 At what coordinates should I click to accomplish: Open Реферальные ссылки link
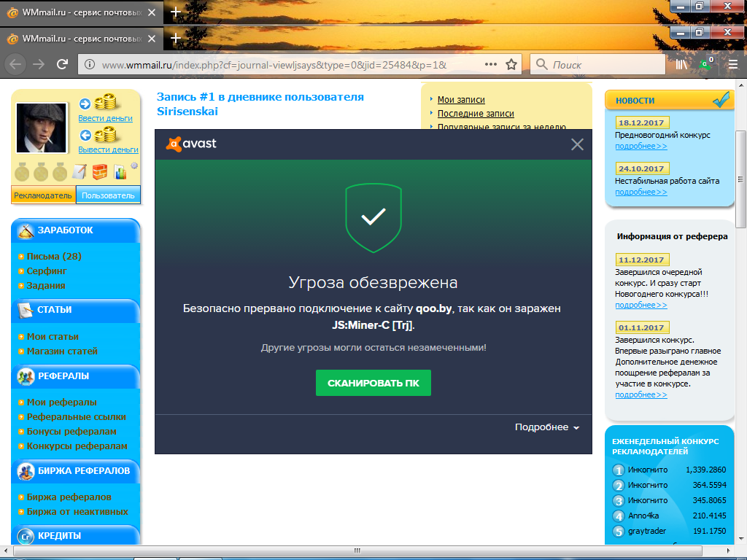click(76, 417)
